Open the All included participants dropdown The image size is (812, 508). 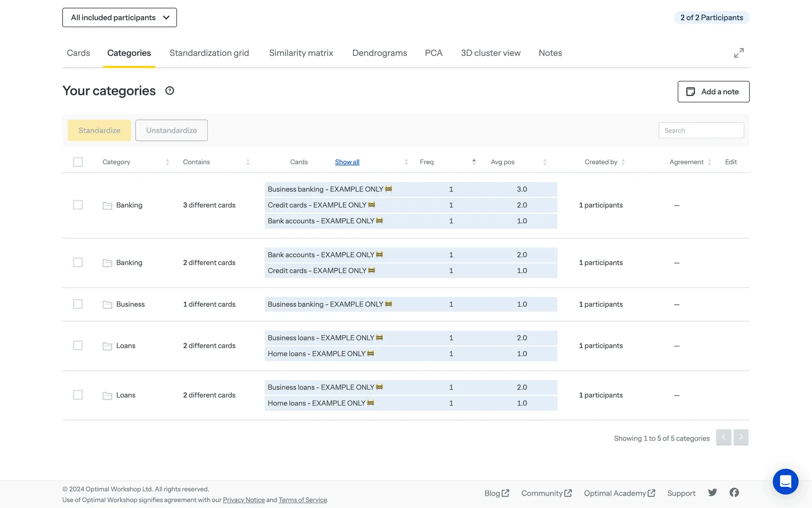pyautogui.click(x=119, y=17)
